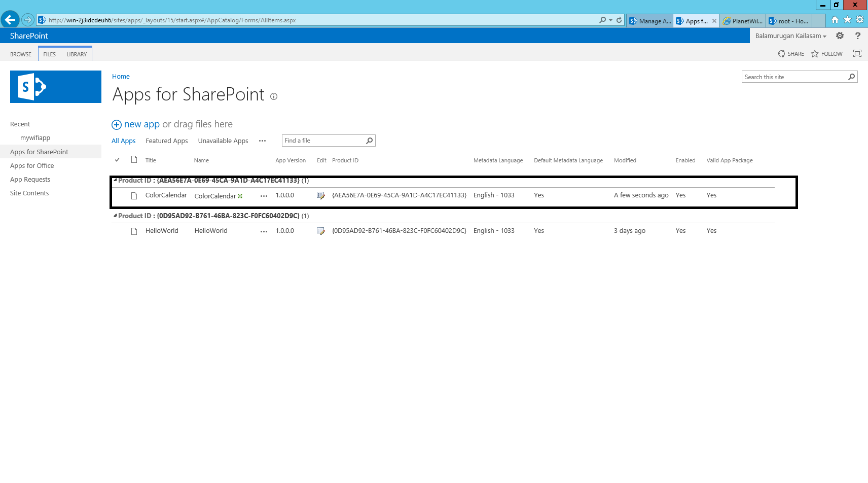Open App Requests in navigation
Image resolution: width=868 pixels, height=483 pixels.
(x=30, y=180)
